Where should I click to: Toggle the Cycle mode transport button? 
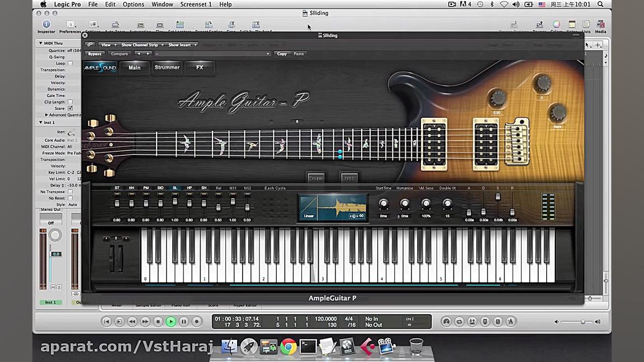tap(459, 322)
